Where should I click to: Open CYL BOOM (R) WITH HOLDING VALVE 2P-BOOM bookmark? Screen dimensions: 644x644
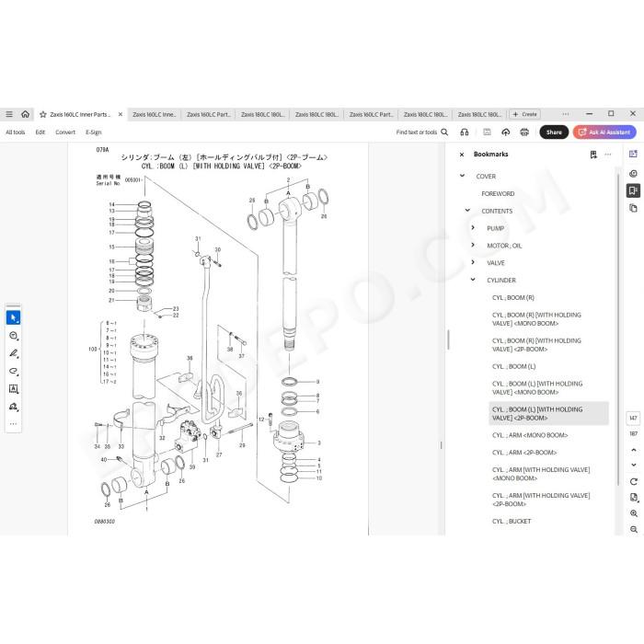click(536, 345)
